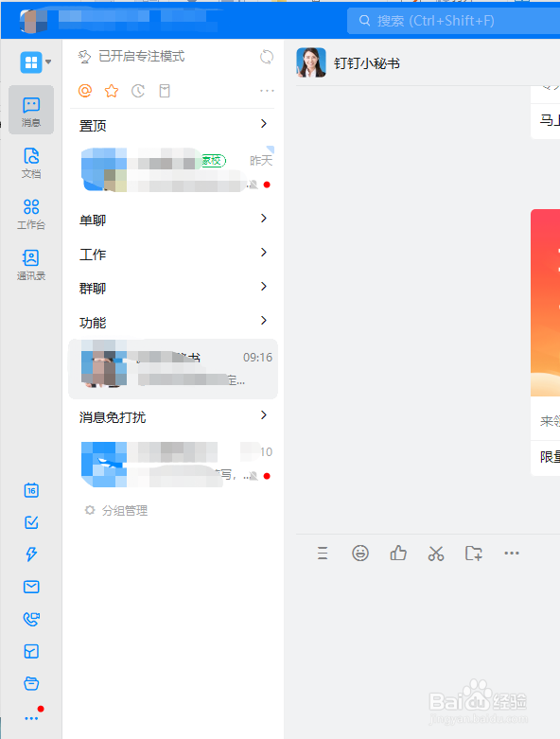Click the search box (搜索)

(x=453, y=21)
